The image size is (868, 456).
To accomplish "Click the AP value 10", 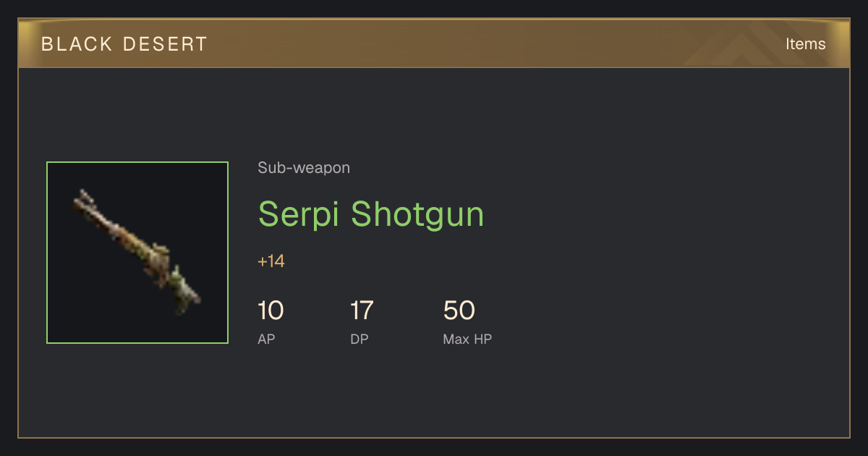I will pos(271,311).
